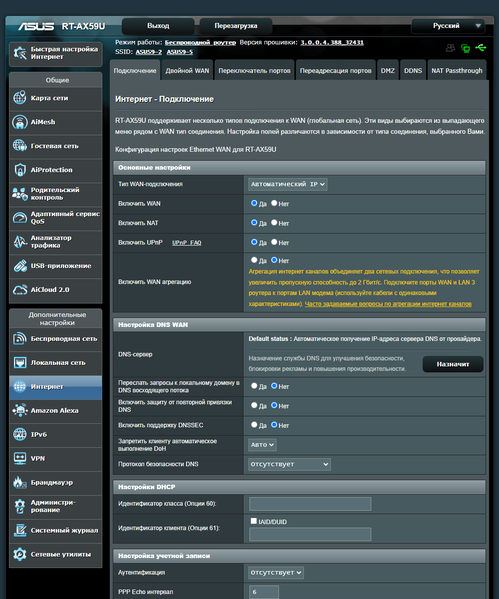Open the Русский language dropdown

click(x=448, y=26)
